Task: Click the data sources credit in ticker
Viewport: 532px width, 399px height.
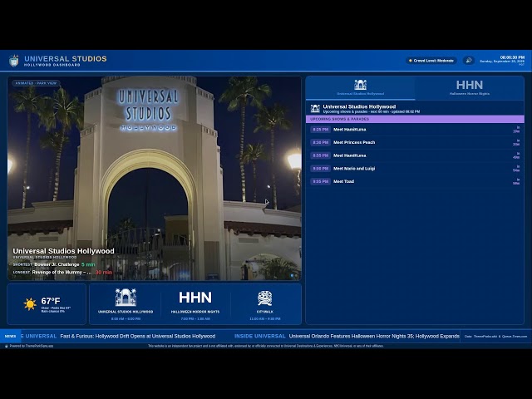Action: [495, 336]
